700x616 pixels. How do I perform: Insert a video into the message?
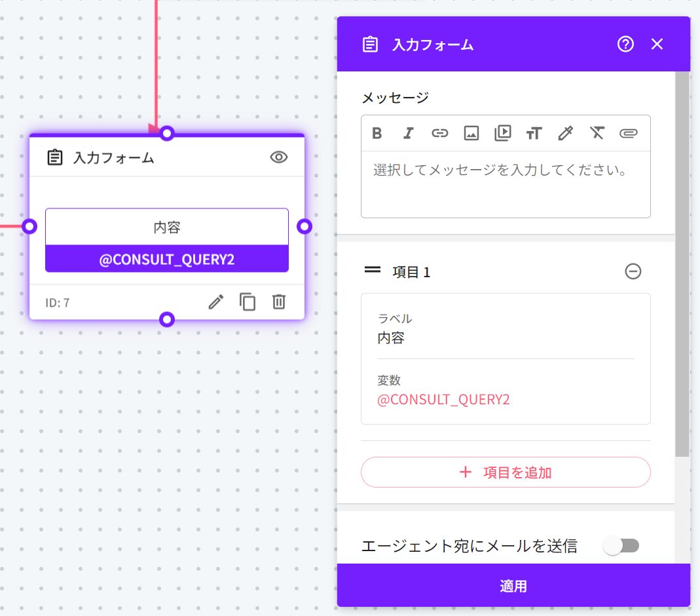click(x=502, y=134)
